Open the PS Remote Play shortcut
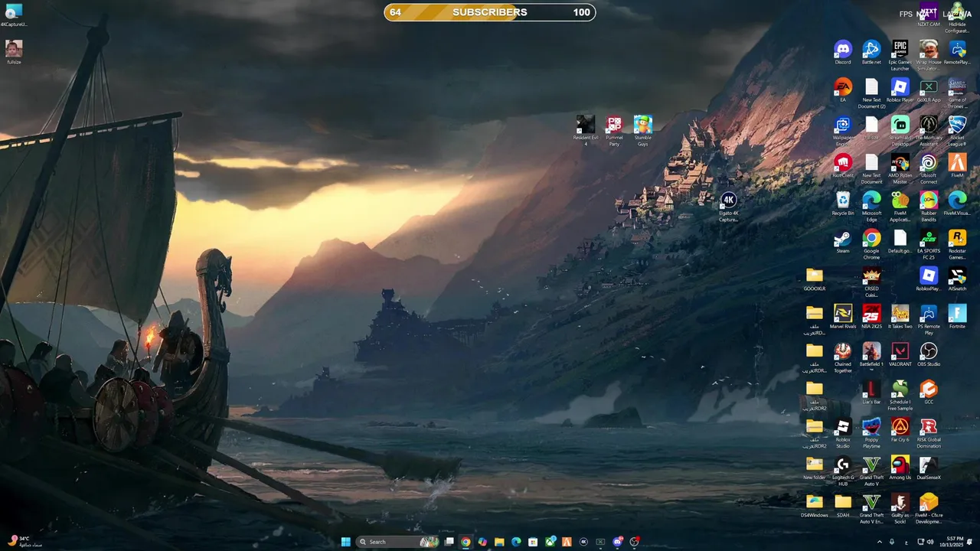Image resolution: width=980 pixels, height=551 pixels. pos(929,320)
